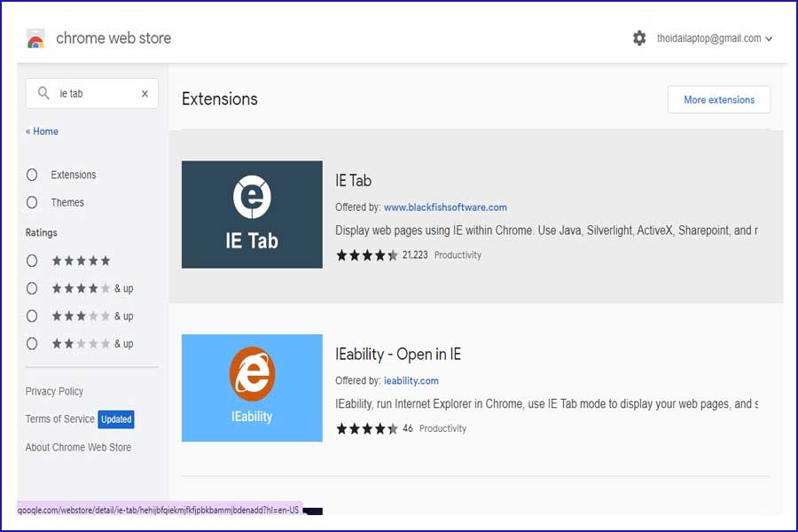Click the 'IEability - Open in IE' title

(398, 355)
